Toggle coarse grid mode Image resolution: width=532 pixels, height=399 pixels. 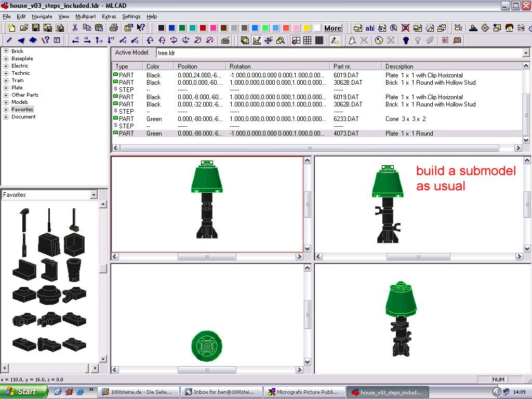coord(296,41)
